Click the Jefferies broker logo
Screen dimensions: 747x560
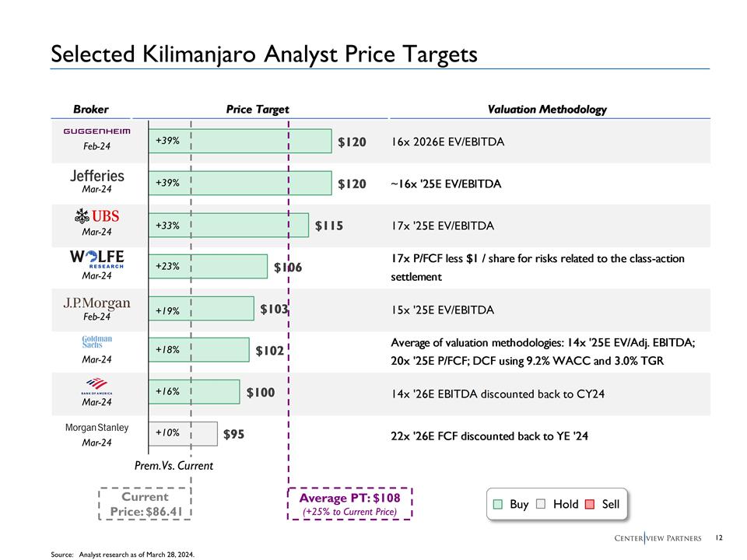(97, 176)
